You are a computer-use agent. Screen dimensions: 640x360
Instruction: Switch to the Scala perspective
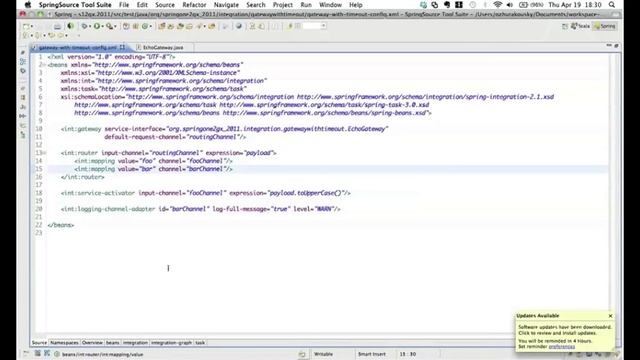(x=580, y=26)
